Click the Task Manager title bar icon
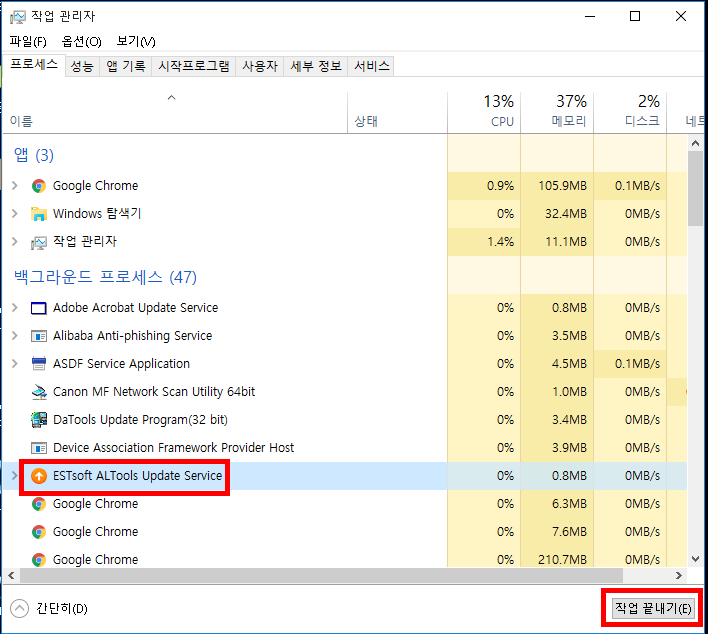Image resolution: width=708 pixels, height=634 pixels. [18, 17]
